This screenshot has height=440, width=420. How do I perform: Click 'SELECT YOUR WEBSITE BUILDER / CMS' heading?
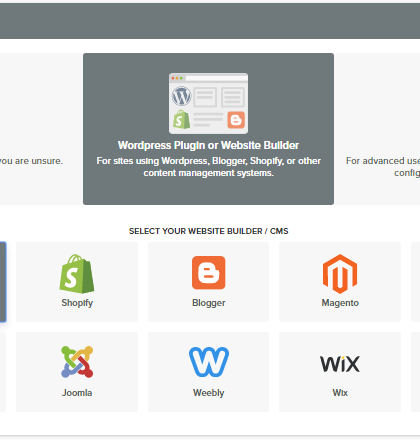click(209, 231)
